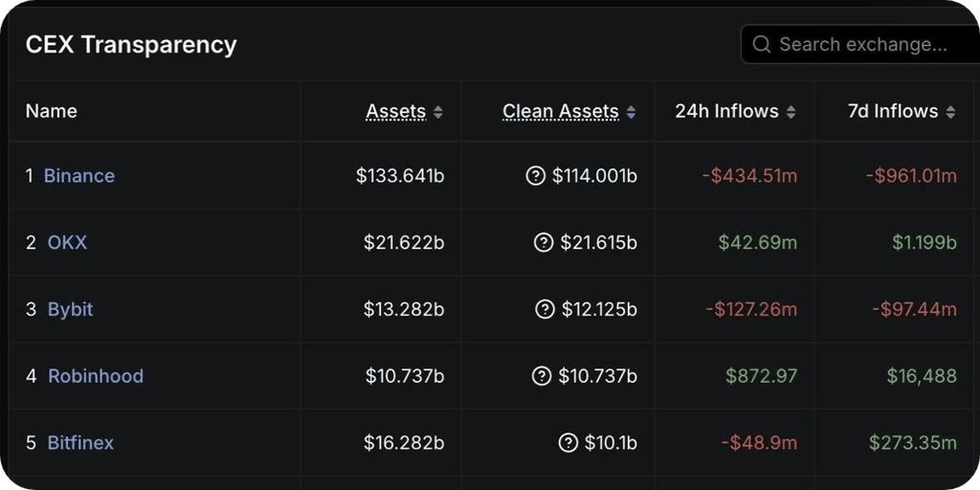Click the search magnifier icon
The height and width of the screenshot is (490, 980).
pos(761,44)
